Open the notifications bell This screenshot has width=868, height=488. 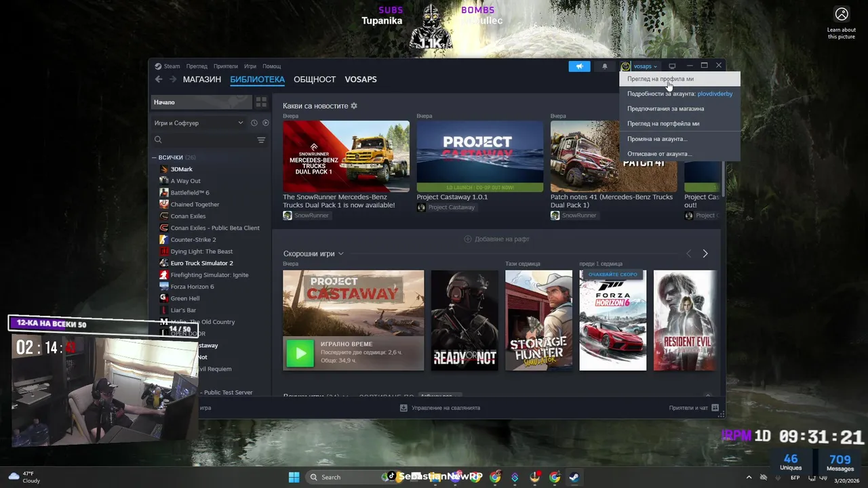(605, 66)
